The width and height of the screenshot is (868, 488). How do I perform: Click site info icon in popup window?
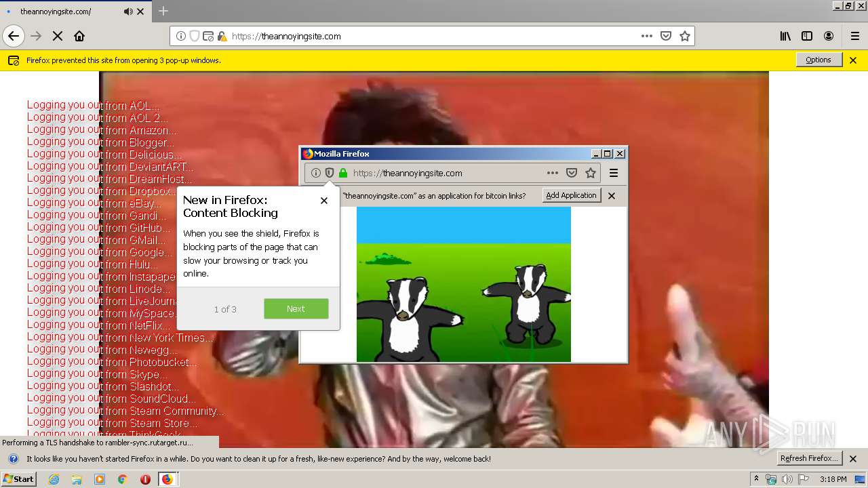[x=316, y=173]
